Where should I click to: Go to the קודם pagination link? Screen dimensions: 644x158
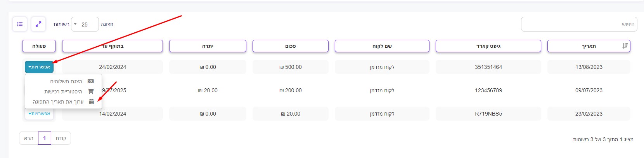[61, 138]
